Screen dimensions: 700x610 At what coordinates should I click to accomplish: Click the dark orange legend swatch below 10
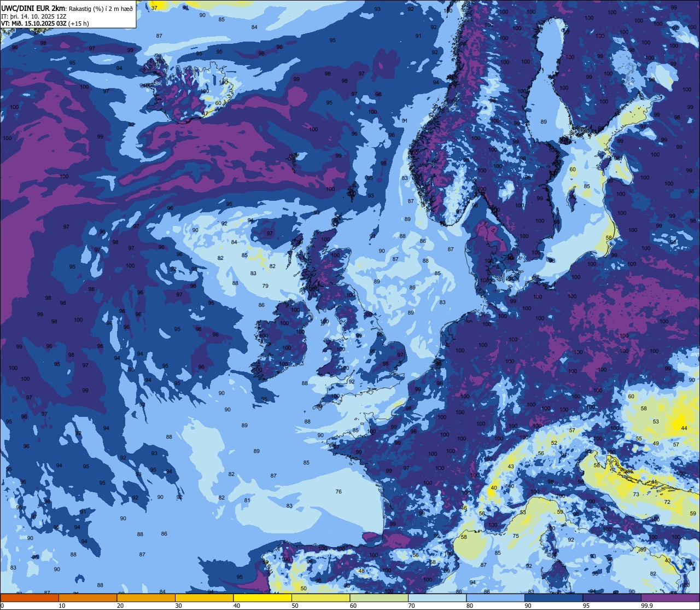(30, 597)
